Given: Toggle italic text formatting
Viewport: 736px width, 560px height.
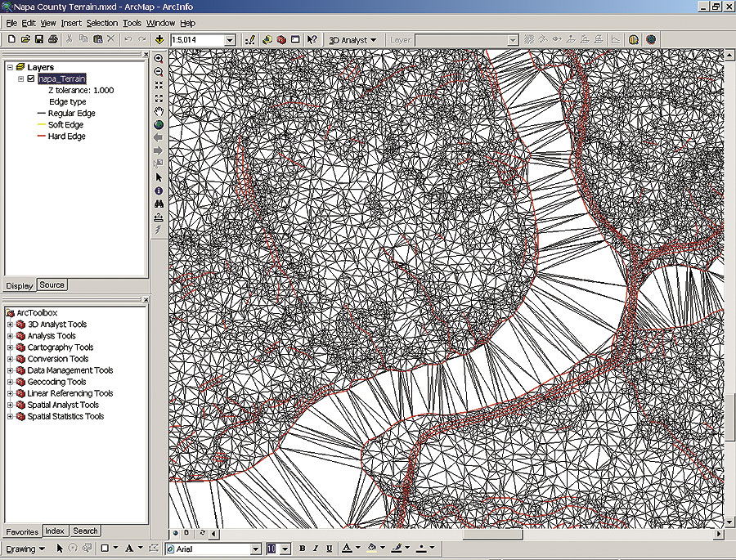Looking at the screenshot, I should 315,549.
